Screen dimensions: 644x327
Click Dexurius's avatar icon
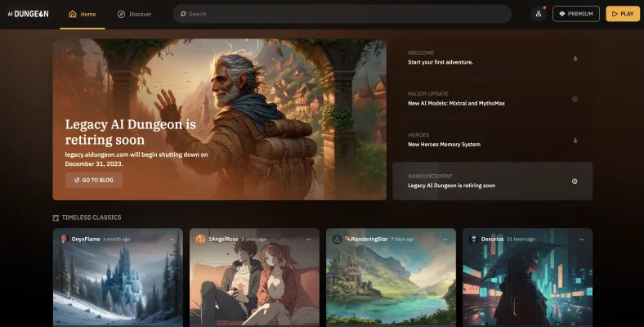click(473, 239)
